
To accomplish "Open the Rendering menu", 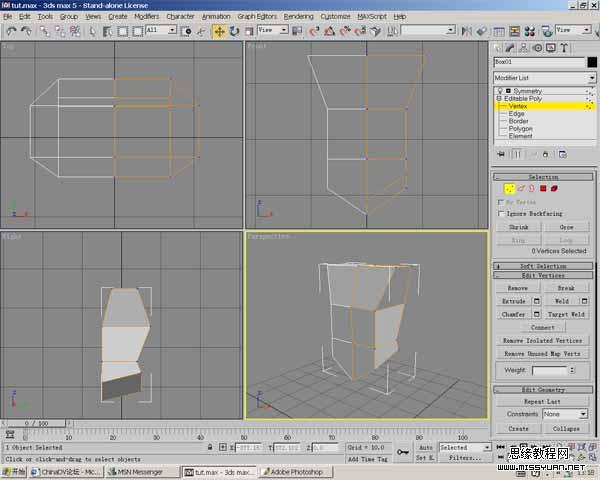I will click(x=298, y=16).
